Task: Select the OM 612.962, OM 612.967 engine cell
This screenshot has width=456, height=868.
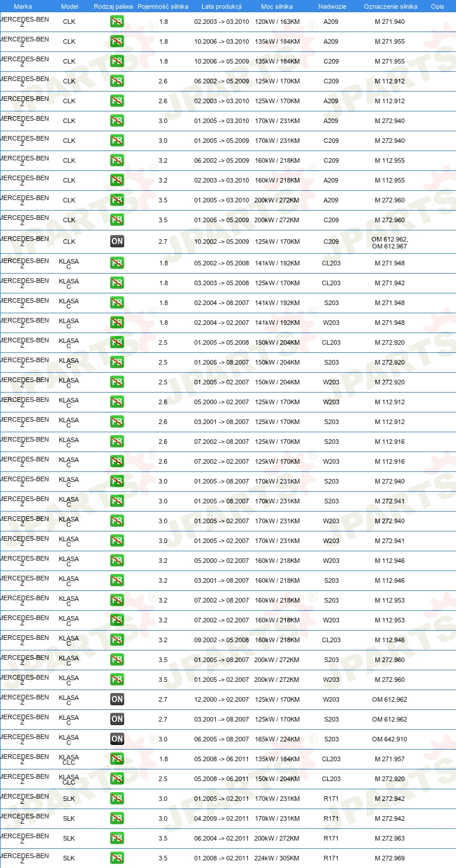Action: pos(390,243)
